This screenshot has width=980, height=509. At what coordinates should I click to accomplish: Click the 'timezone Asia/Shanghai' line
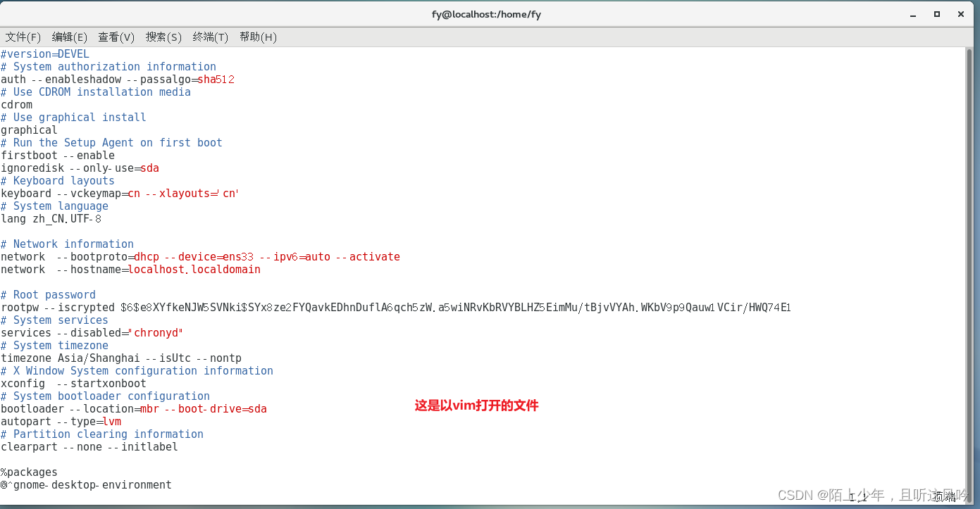121,358
